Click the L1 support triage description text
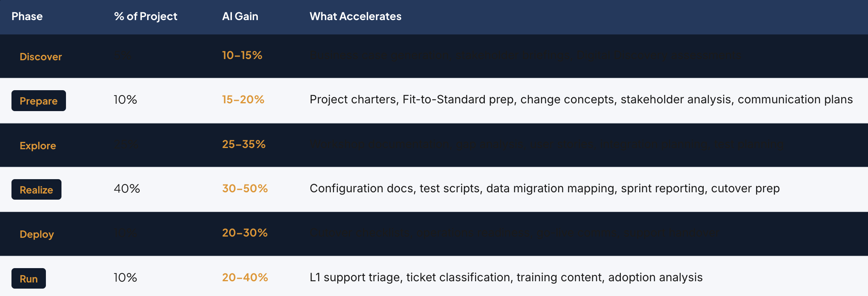 pyautogui.click(x=506, y=278)
